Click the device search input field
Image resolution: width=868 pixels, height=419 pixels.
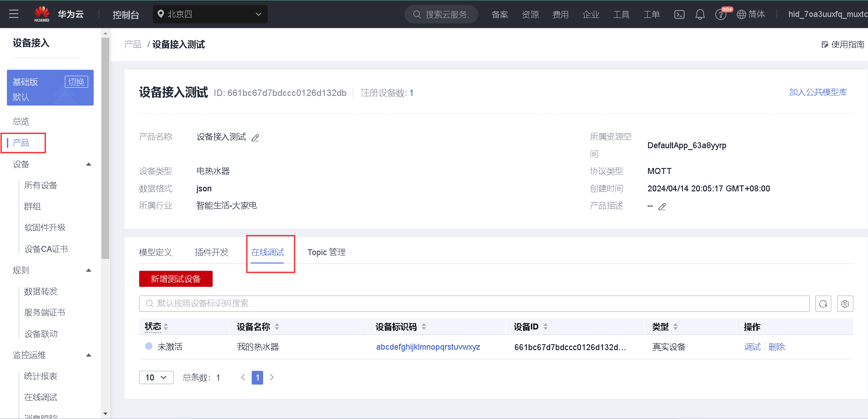click(x=474, y=304)
